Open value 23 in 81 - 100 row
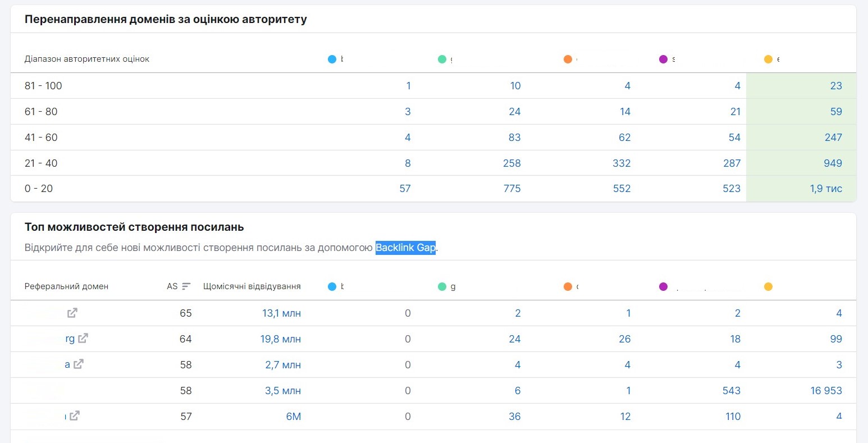The height and width of the screenshot is (443, 868). pos(836,86)
